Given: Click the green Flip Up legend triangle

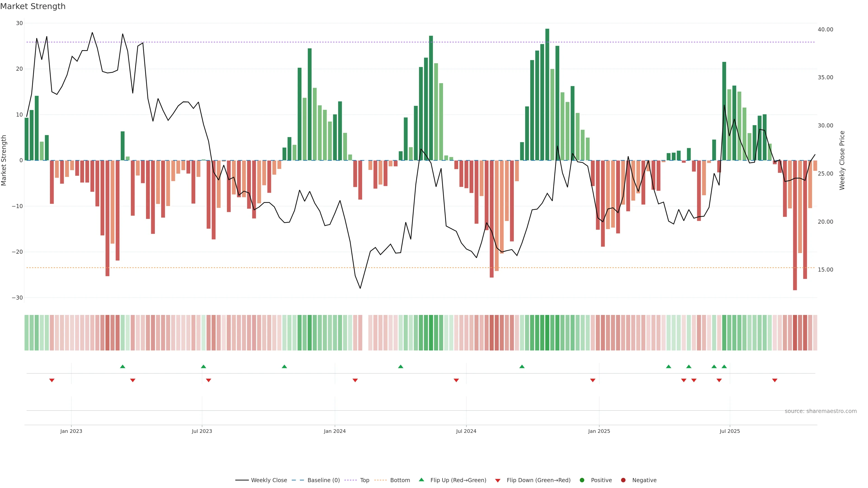Looking at the screenshot, I should (x=421, y=480).
